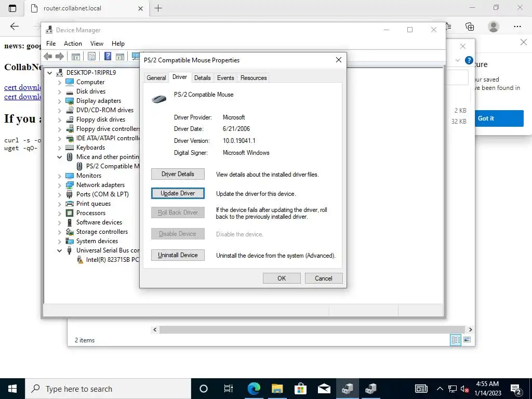Click OK in Mouse Properties dialog
532x399 pixels.
[x=282, y=278]
